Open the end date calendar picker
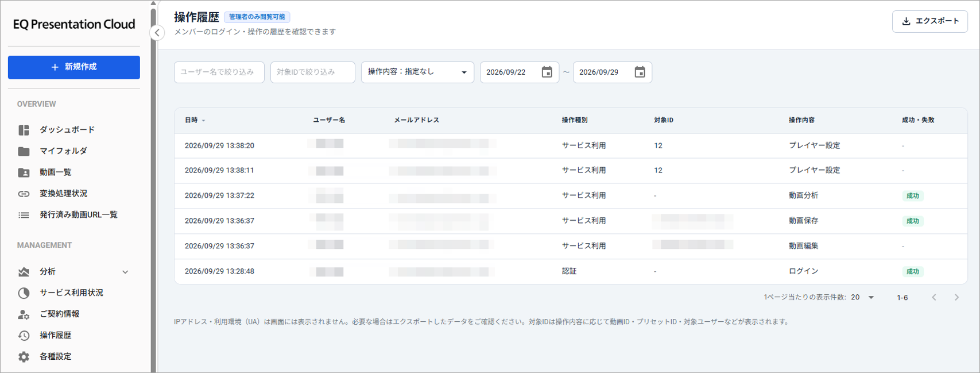Screen dimensions: 980x373 (x=640, y=72)
